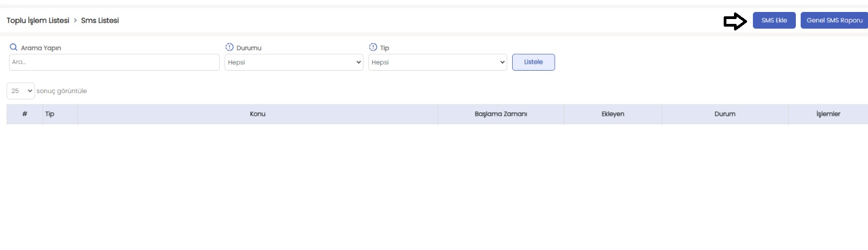Click the black arrow pointing to SMS Ekle
The height and width of the screenshot is (250, 868).
pos(735,21)
